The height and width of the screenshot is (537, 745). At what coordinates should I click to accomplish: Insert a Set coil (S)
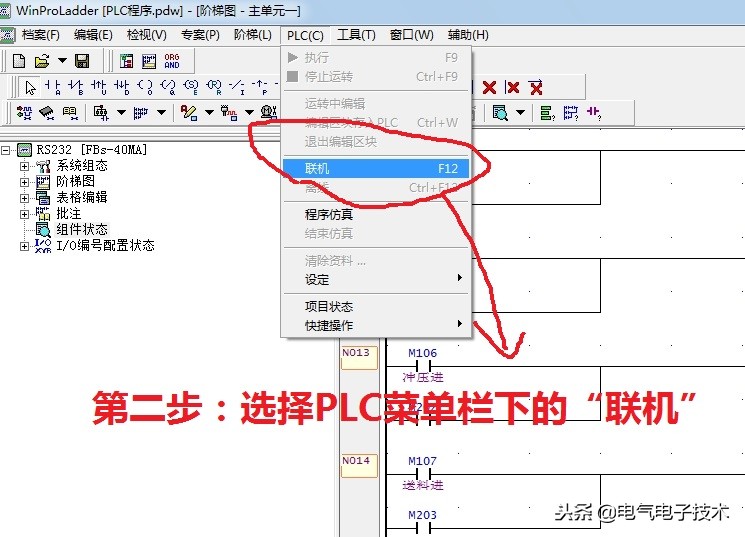pos(191,87)
